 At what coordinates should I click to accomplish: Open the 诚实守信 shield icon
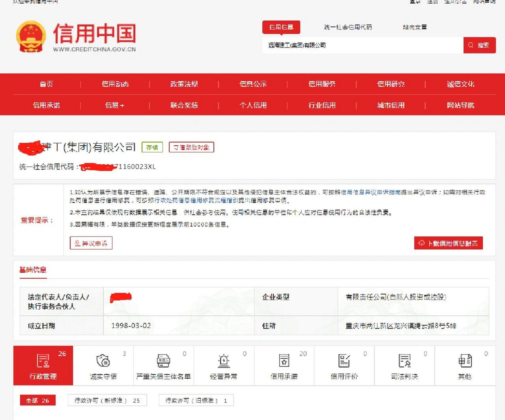pos(103,361)
